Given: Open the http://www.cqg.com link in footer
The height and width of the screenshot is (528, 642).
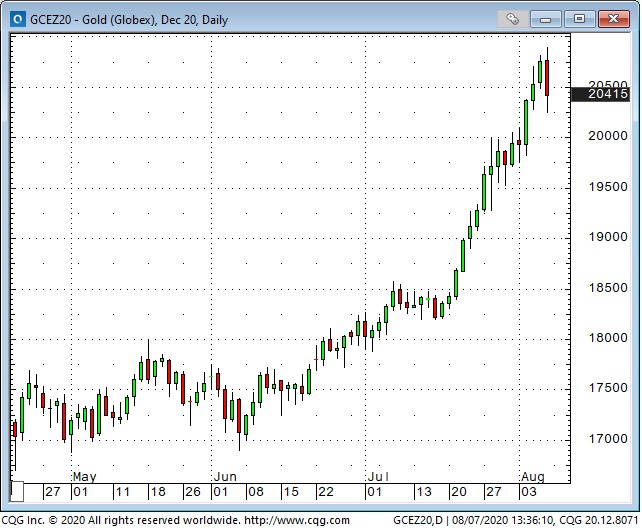Looking at the screenshot, I should (297, 521).
